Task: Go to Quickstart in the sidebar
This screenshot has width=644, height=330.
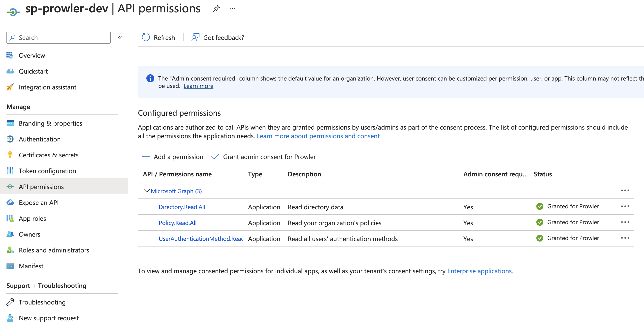Action: point(33,71)
